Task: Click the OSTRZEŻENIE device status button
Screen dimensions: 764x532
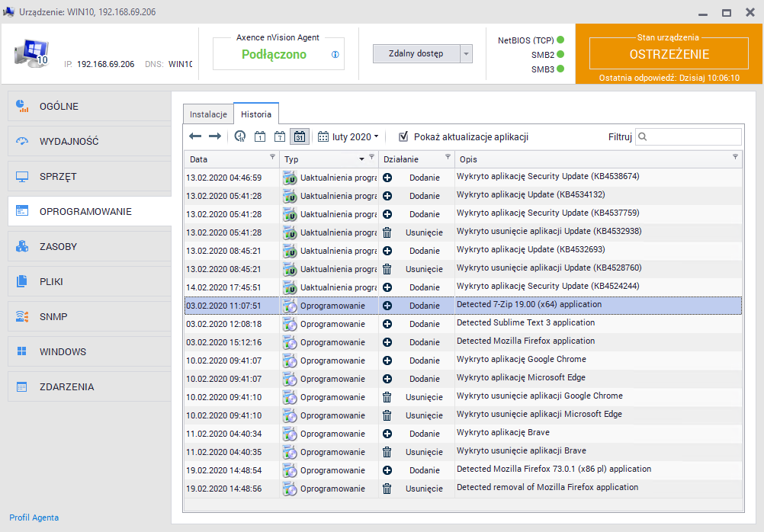Action: click(669, 54)
